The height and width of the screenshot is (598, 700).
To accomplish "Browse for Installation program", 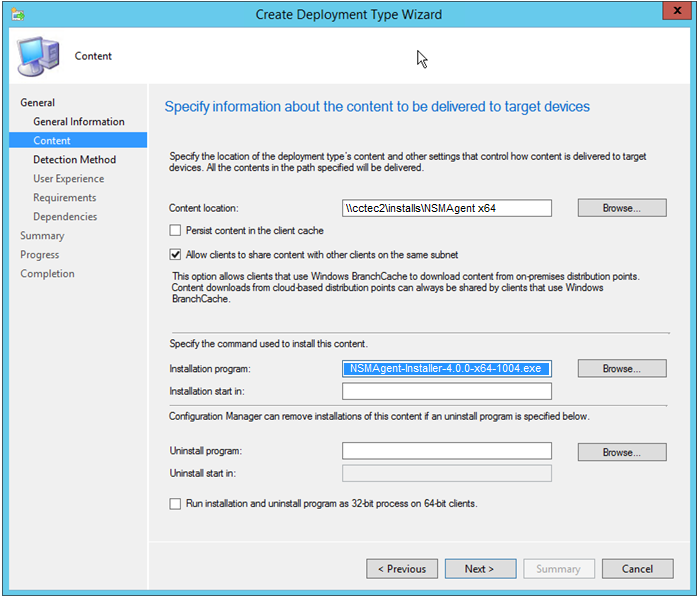I will pyautogui.click(x=622, y=369).
